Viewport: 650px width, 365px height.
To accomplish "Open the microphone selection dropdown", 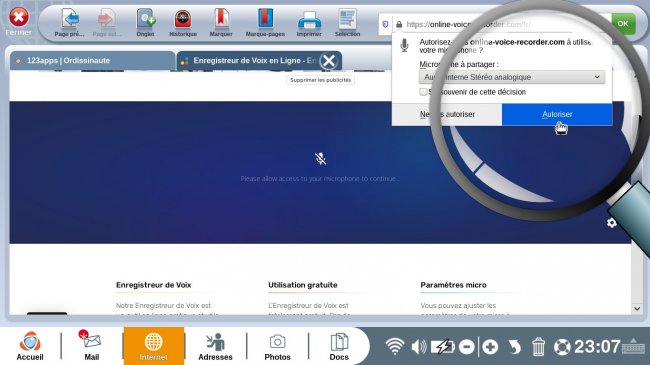I will 512,77.
